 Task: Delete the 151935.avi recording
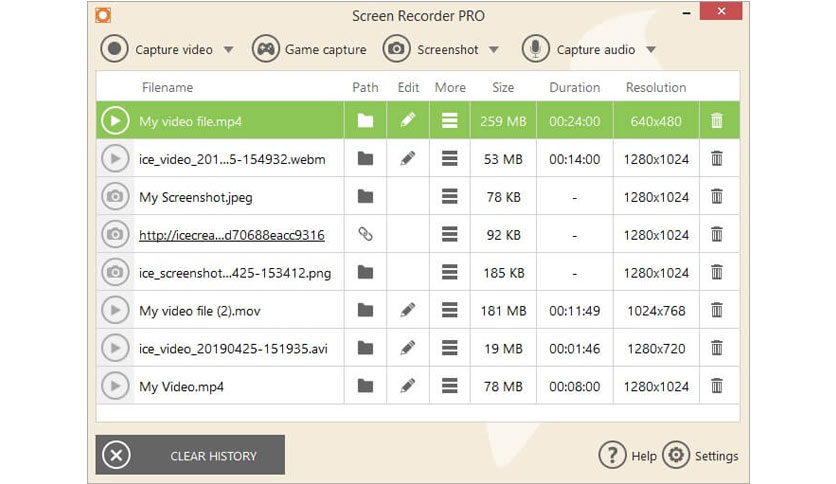pos(717,348)
